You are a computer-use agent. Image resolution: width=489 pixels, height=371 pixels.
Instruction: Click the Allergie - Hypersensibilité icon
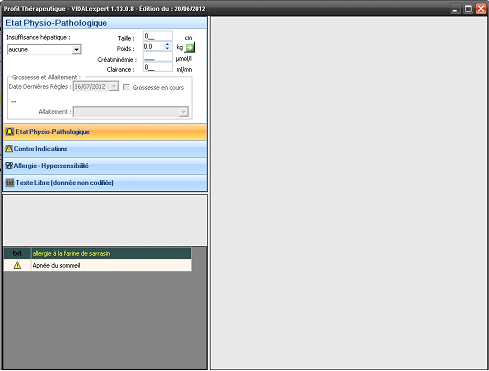(9, 166)
